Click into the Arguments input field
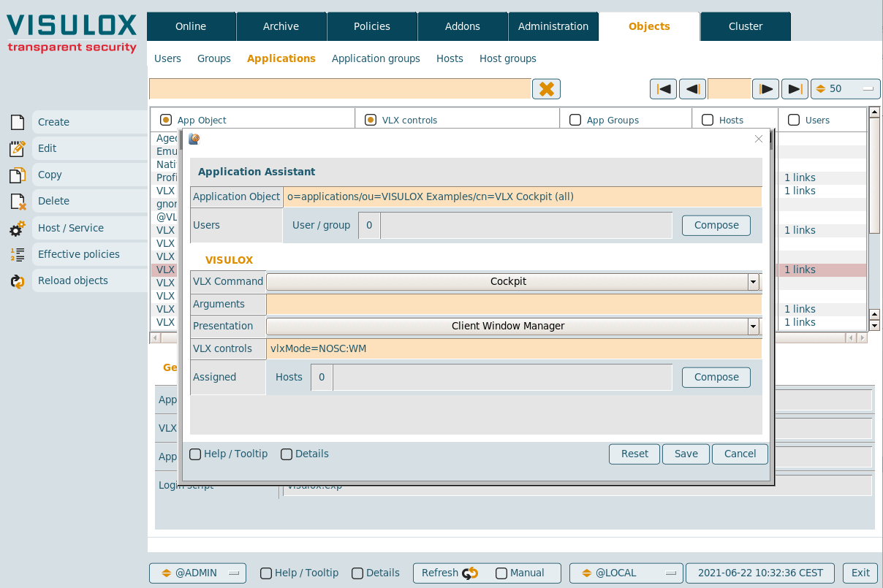This screenshot has width=883, height=588. [513, 305]
